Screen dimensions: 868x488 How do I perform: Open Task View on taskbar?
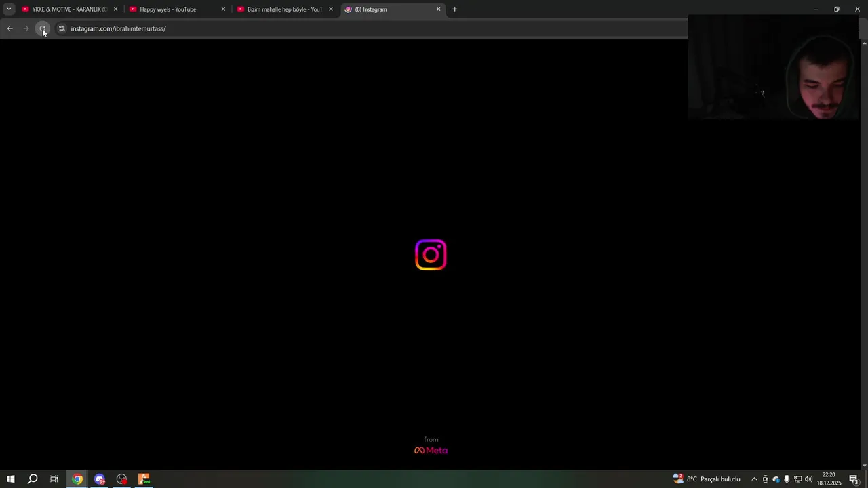pos(54,479)
